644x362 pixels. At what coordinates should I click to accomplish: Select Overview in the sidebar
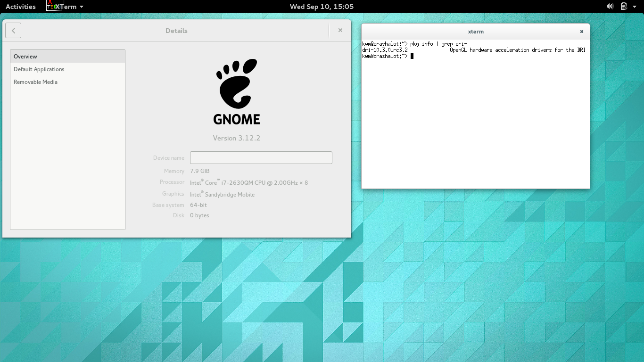coord(67,56)
